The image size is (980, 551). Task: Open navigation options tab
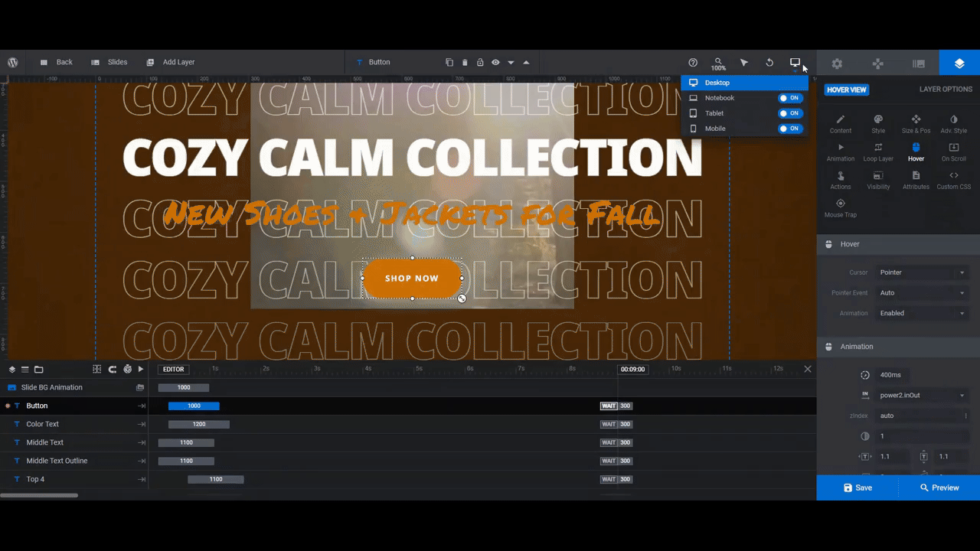point(877,64)
